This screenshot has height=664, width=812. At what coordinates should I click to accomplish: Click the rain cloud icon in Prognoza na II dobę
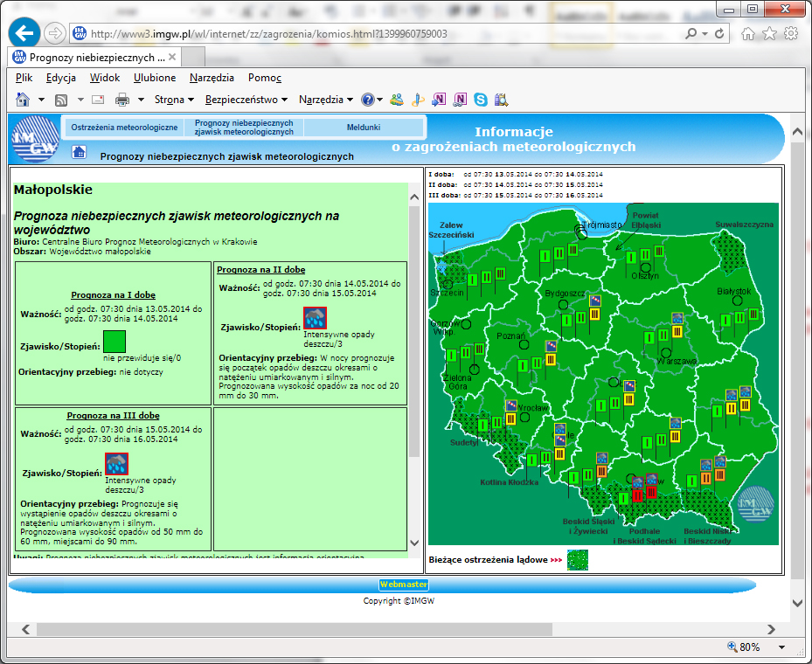[315, 317]
